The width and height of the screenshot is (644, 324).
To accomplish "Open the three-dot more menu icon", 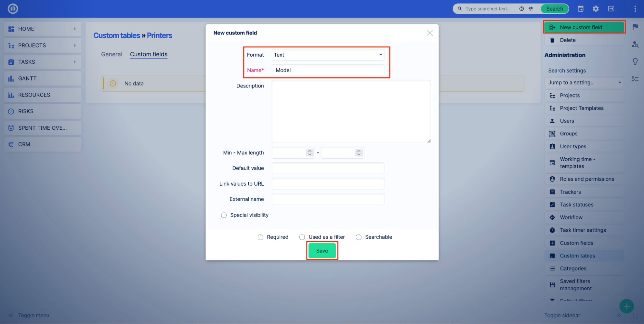I will (635, 9).
